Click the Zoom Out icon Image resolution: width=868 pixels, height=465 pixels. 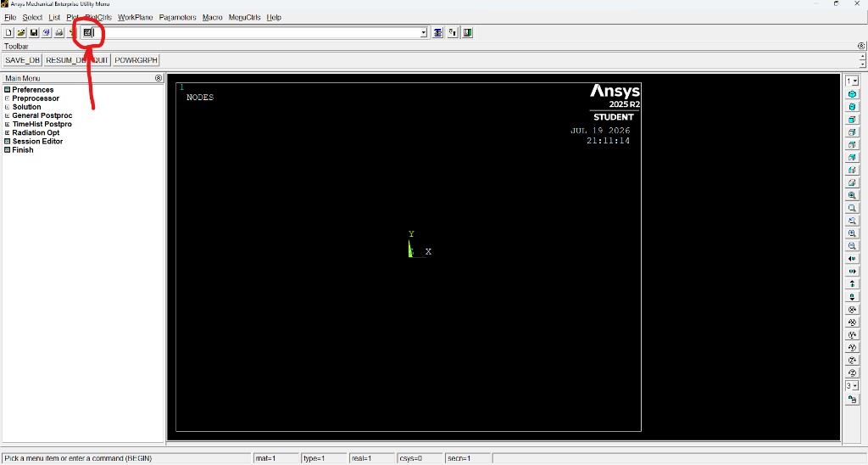(852, 246)
